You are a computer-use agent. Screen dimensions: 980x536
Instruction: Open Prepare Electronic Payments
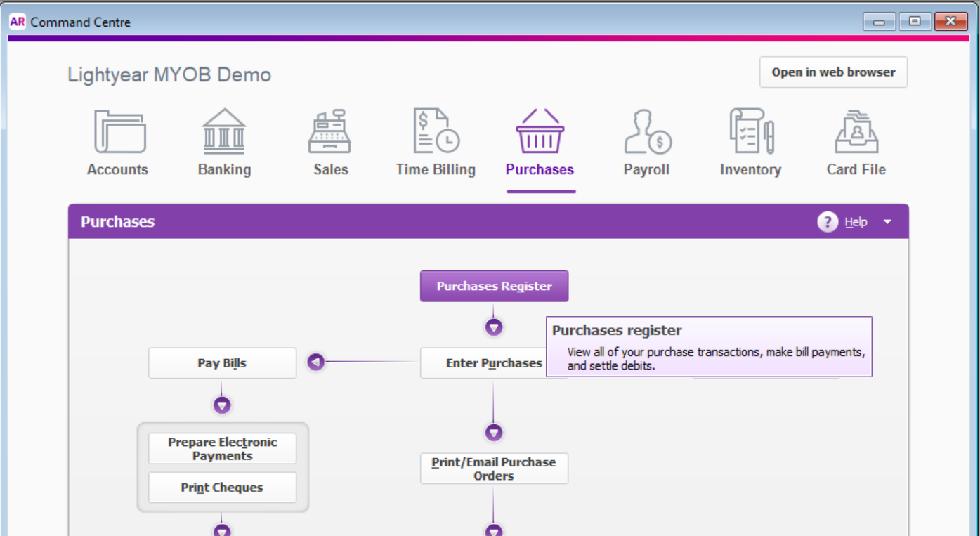[222, 449]
